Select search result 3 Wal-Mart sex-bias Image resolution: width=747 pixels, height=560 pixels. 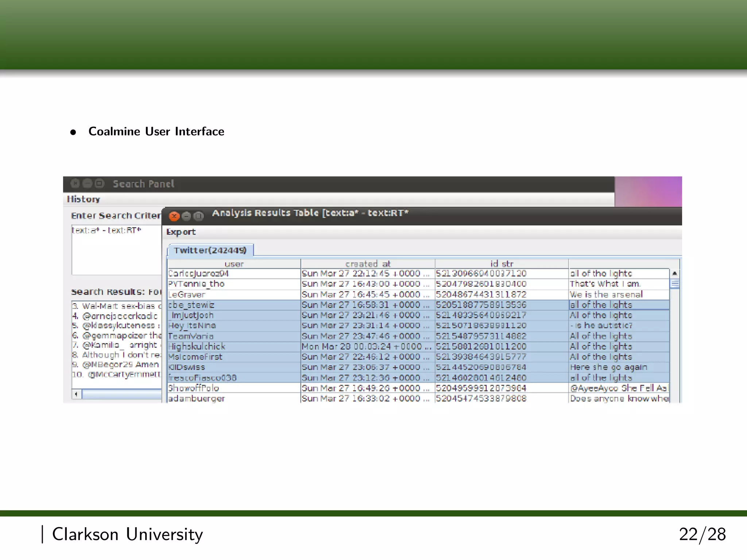coord(117,306)
